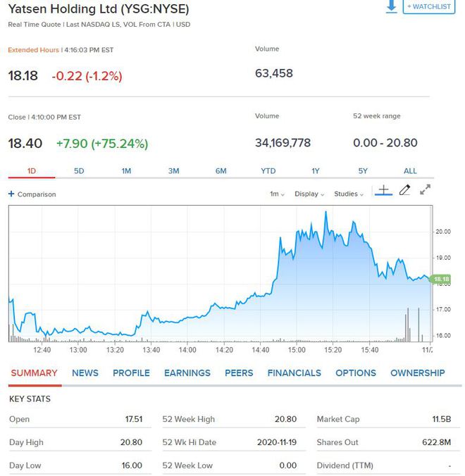Select the 1D chart range
The image size is (465, 476).
[x=32, y=170]
